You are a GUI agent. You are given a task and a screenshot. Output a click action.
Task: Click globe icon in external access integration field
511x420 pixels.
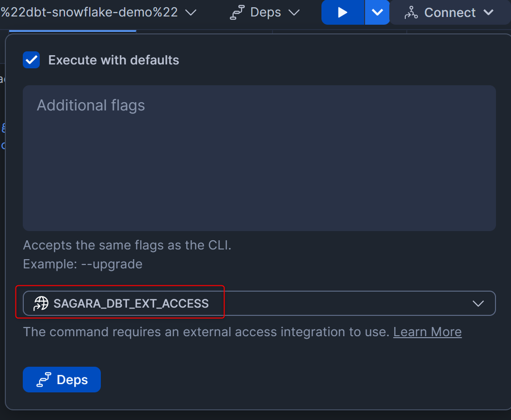pos(41,303)
